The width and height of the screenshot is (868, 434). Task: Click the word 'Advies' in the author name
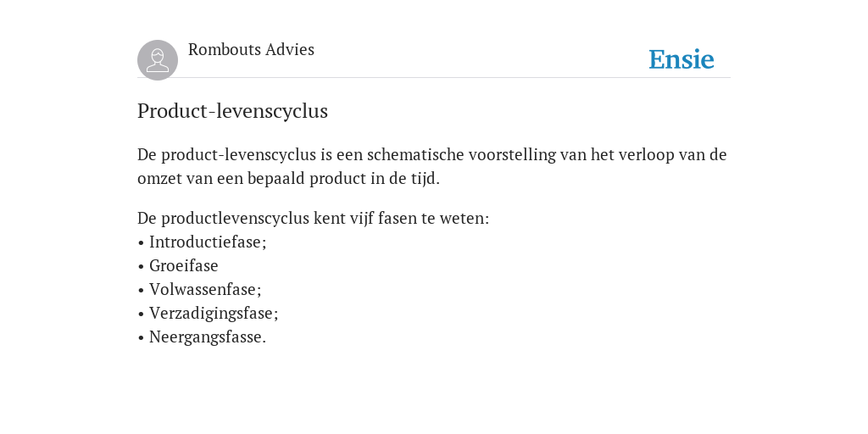coord(290,50)
